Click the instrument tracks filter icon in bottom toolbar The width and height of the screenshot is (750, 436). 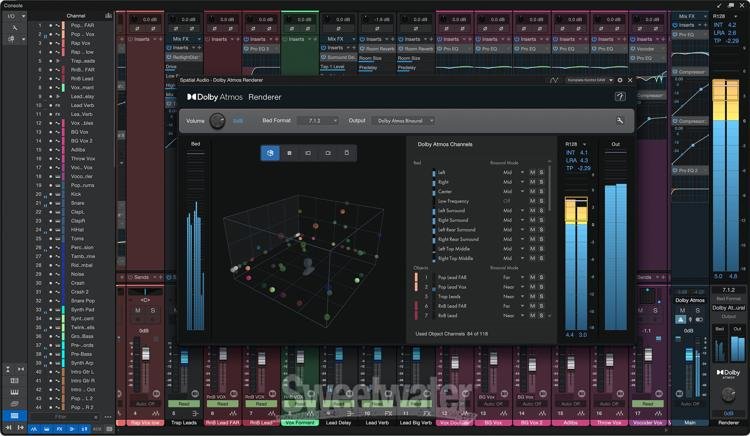tap(46, 429)
